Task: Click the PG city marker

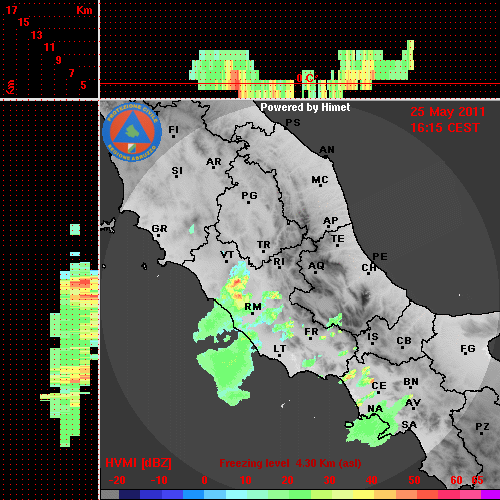Action: coord(248,202)
